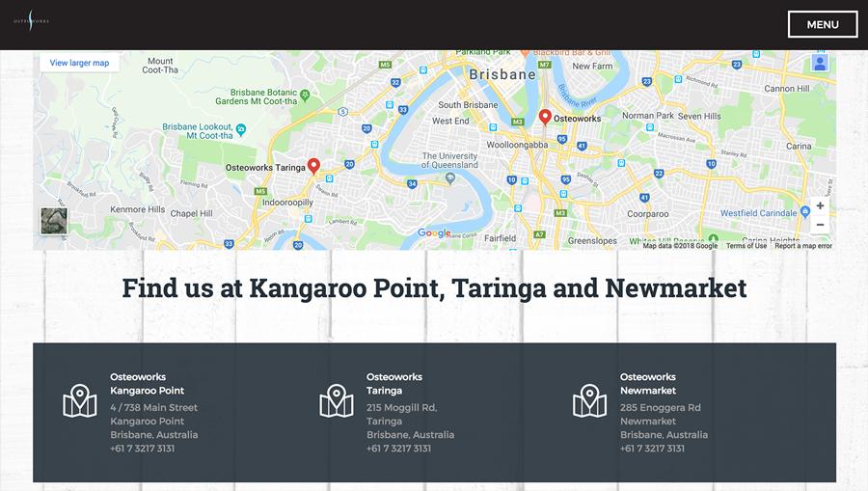The image size is (868, 491).
Task: Click Report a map error link
Action: tap(803, 246)
